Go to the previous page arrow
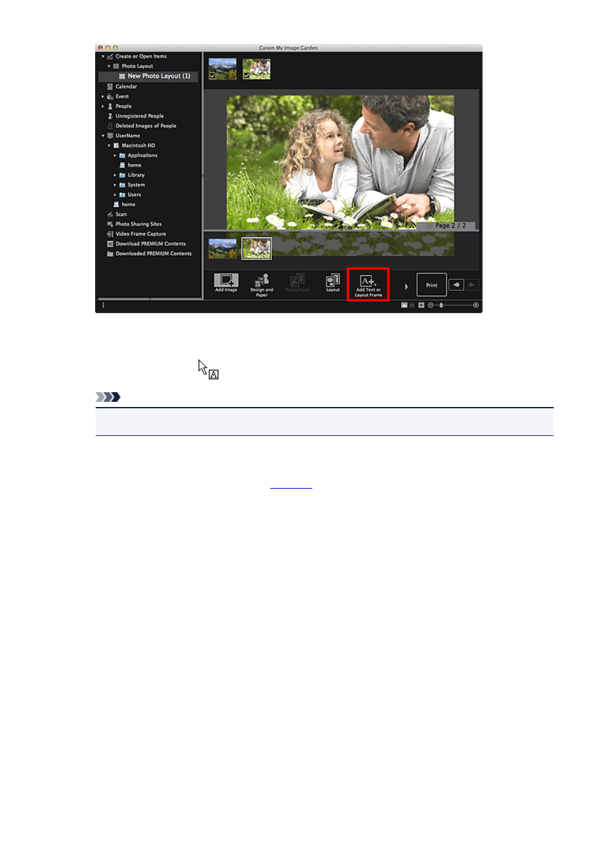The image size is (613, 868). (456, 285)
